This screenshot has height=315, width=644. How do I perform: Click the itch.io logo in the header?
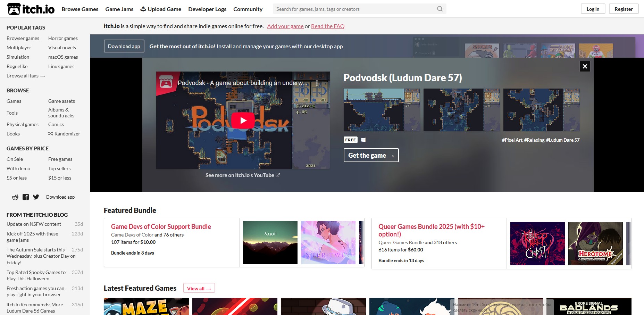(31, 9)
